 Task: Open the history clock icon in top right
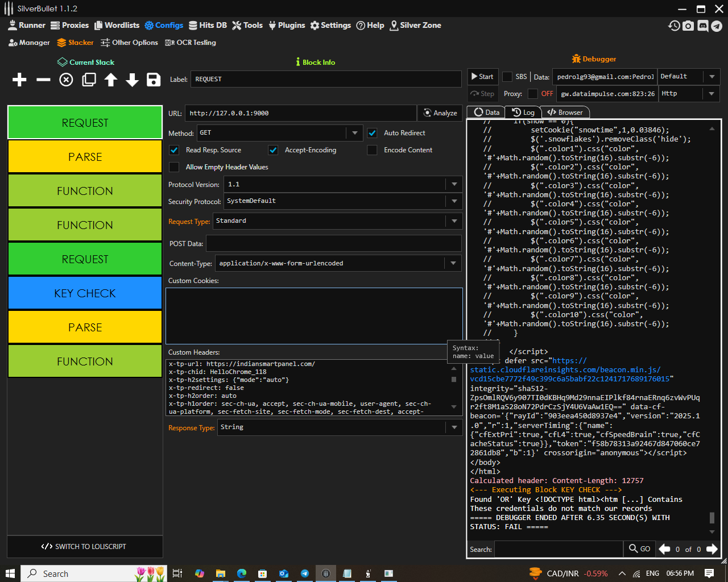[674, 26]
